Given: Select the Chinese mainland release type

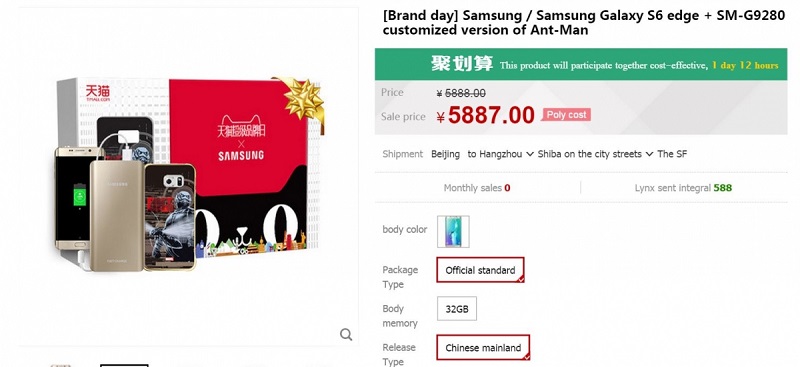Looking at the screenshot, I should (483, 348).
